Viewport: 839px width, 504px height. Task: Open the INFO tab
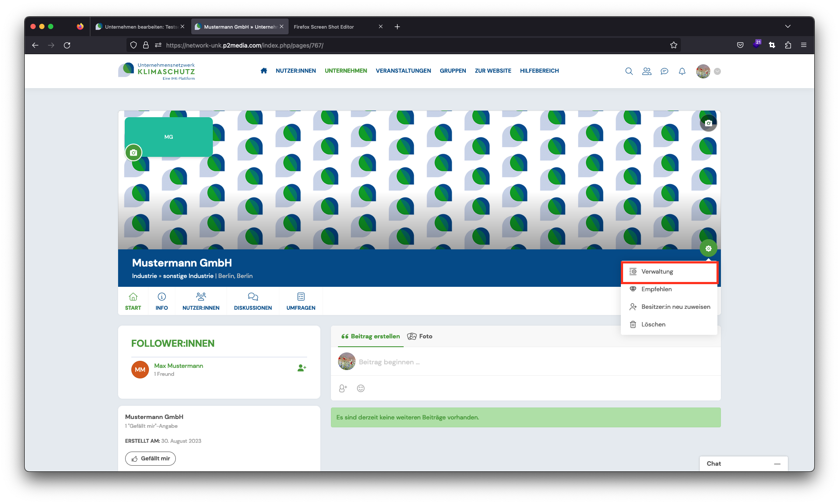tap(162, 301)
